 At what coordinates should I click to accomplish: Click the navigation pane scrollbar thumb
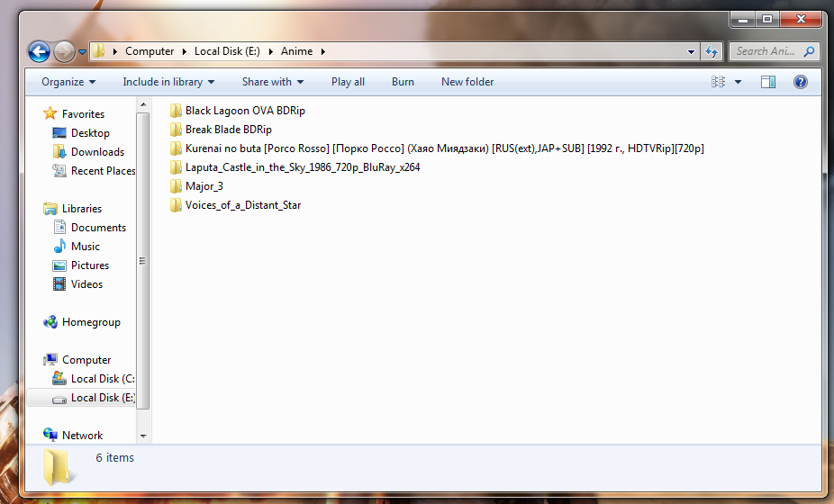pos(143,261)
